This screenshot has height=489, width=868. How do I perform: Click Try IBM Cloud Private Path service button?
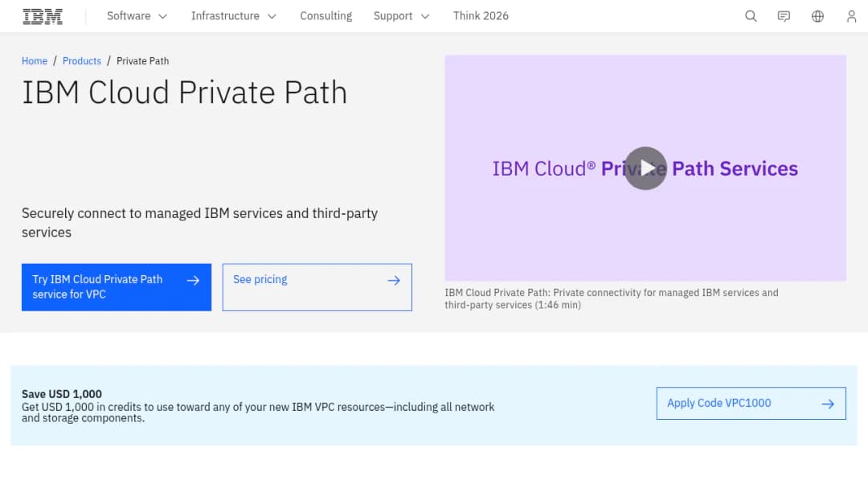(x=117, y=287)
